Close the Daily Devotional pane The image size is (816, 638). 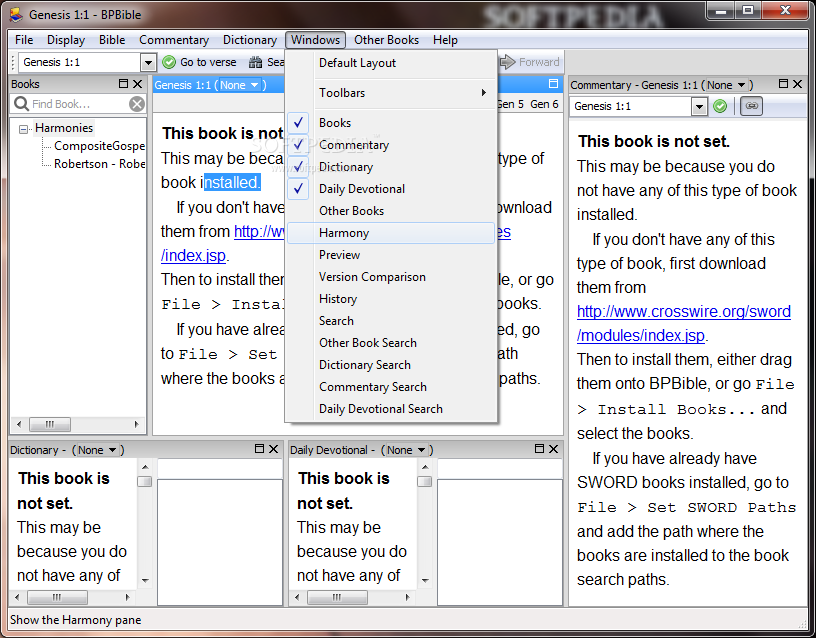(553, 449)
